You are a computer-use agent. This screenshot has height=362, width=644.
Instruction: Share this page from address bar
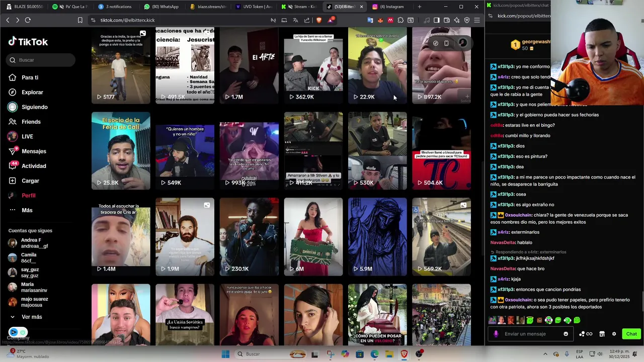[307, 20]
